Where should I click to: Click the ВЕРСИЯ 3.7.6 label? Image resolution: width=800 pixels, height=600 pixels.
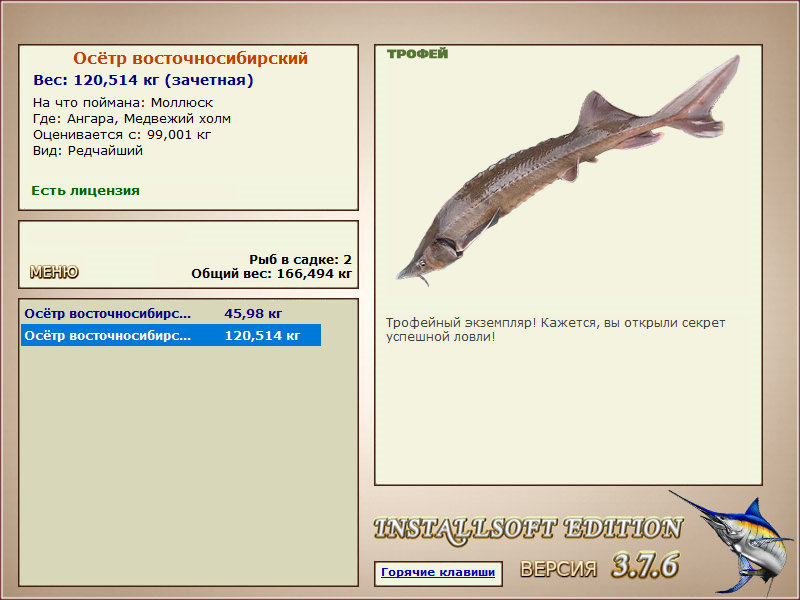(599, 566)
